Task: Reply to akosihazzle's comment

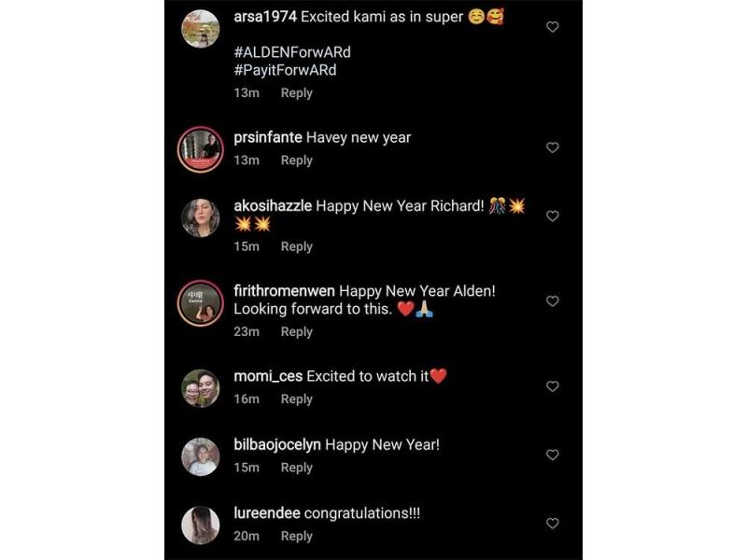Action: 296,246
